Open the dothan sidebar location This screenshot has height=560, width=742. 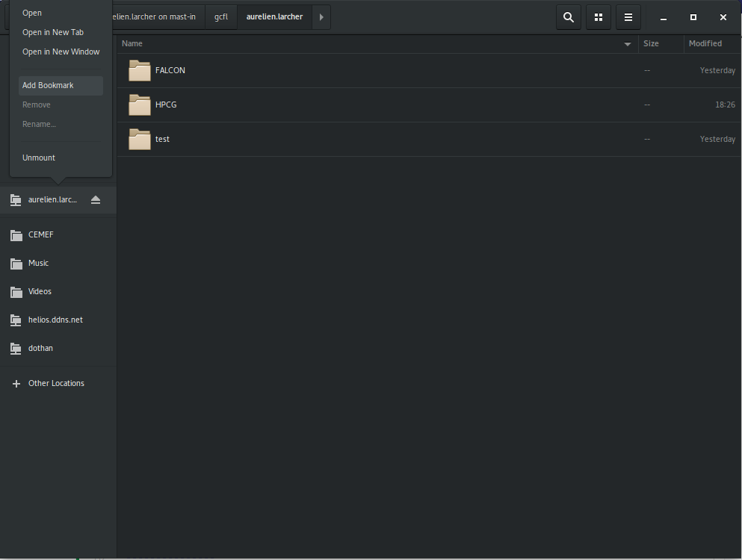[x=58, y=349]
